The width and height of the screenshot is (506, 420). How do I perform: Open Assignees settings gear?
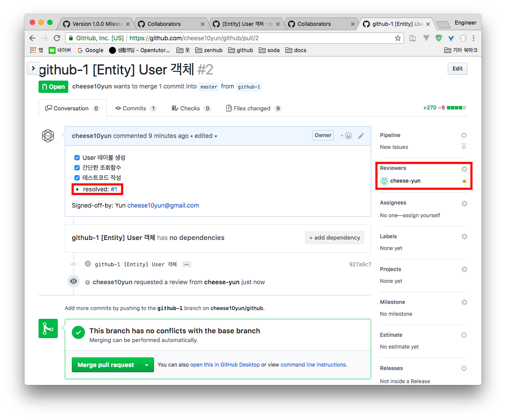point(464,203)
